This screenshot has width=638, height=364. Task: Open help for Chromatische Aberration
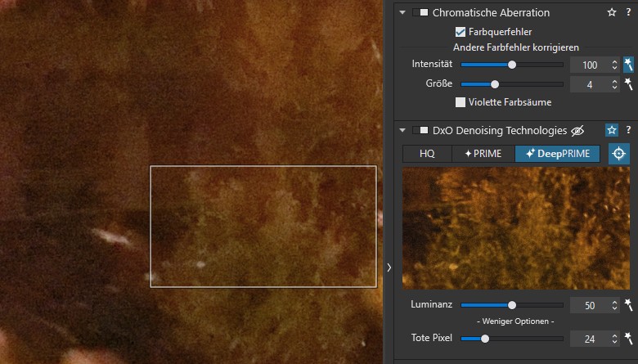[x=628, y=13]
